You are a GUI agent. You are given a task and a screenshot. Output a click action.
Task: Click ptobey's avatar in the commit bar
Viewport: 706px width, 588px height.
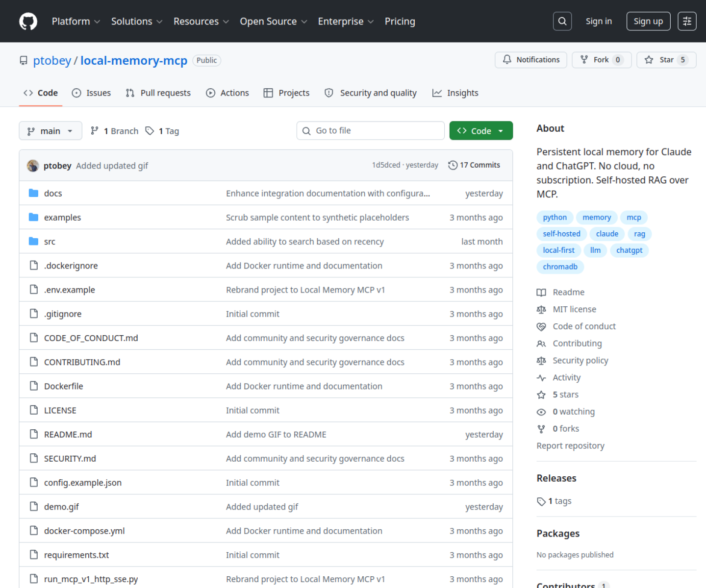tap(33, 166)
